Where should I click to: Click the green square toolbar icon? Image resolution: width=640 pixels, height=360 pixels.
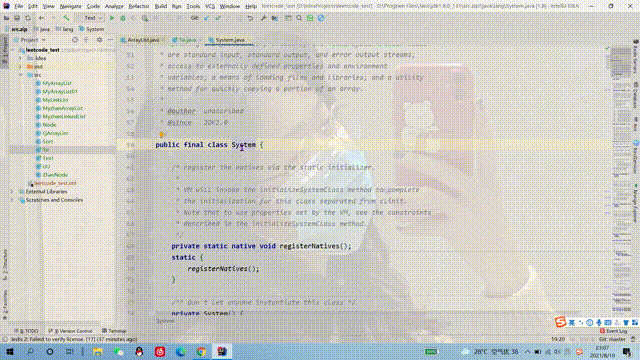coord(310,18)
